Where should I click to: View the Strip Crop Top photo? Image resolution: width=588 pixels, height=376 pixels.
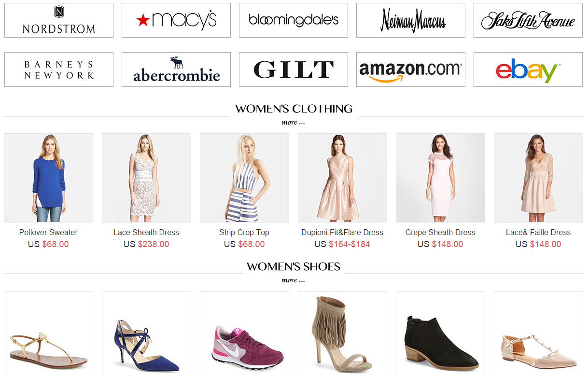point(244,178)
